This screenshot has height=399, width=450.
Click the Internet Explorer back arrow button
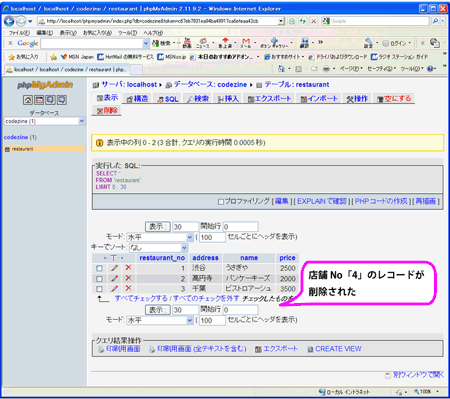click(x=9, y=21)
